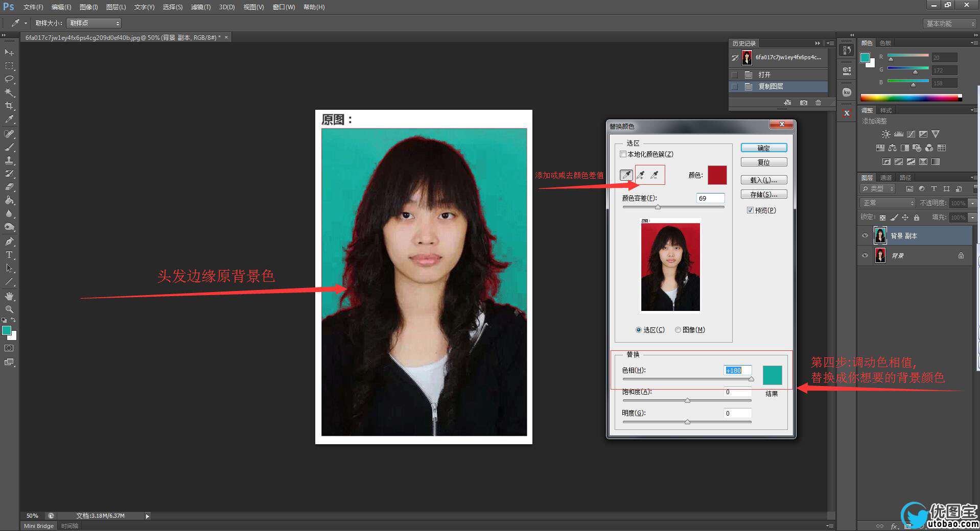Hide the 背景 副本 layer
The height and width of the screenshot is (531, 980).
click(x=865, y=236)
